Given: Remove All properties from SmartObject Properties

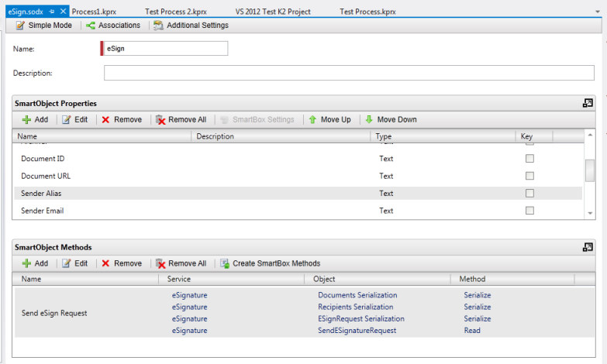Looking at the screenshot, I should pyautogui.click(x=181, y=120).
